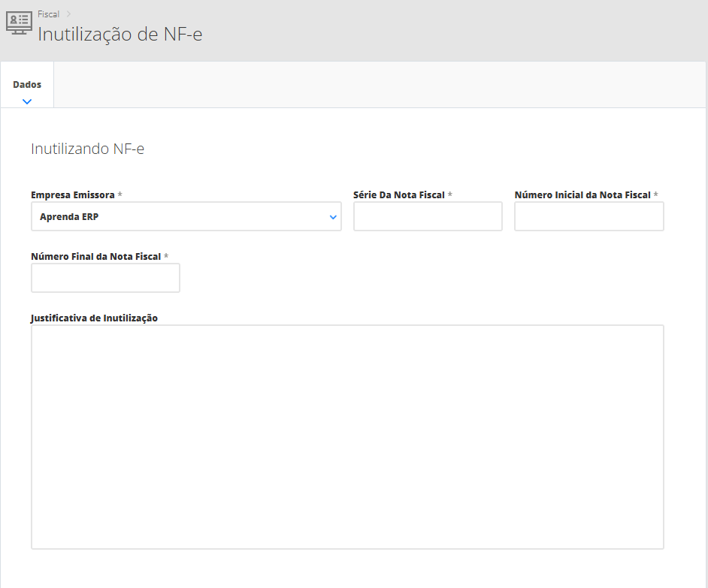Focus the Número Inicial da Nota Fiscal field
This screenshot has width=708, height=588.
tap(588, 216)
